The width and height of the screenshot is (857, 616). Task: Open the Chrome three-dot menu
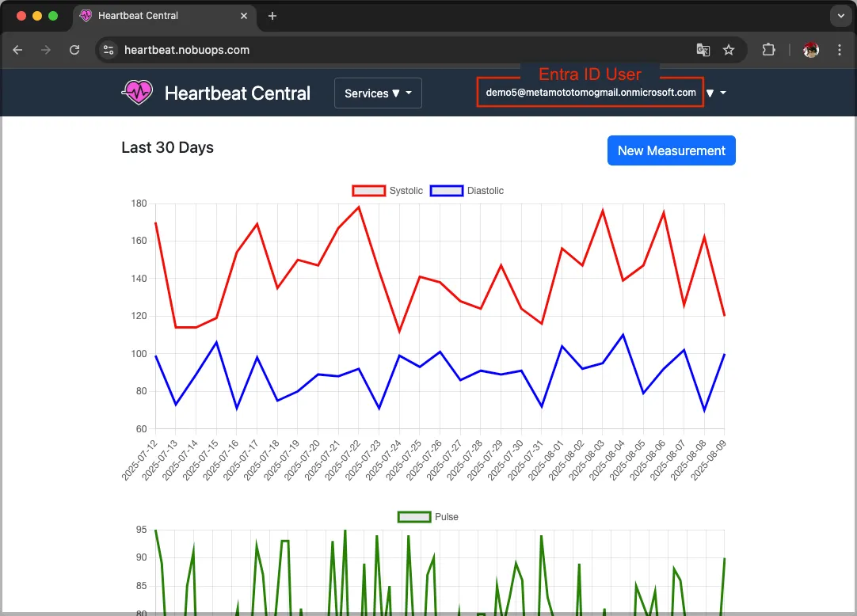(x=840, y=50)
